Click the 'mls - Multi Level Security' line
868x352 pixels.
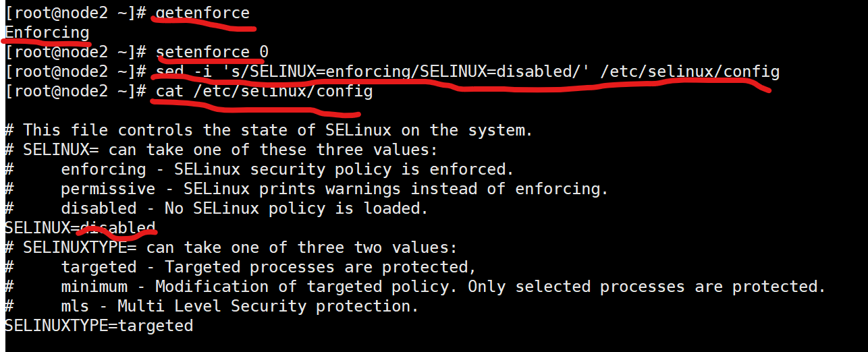tap(240, 306)
